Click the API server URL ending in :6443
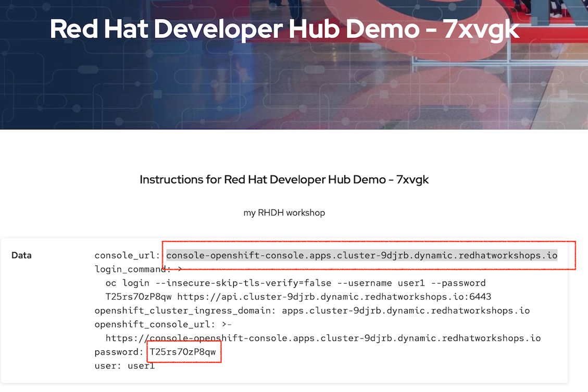This screenshot has width=588, height=392. 334,297
